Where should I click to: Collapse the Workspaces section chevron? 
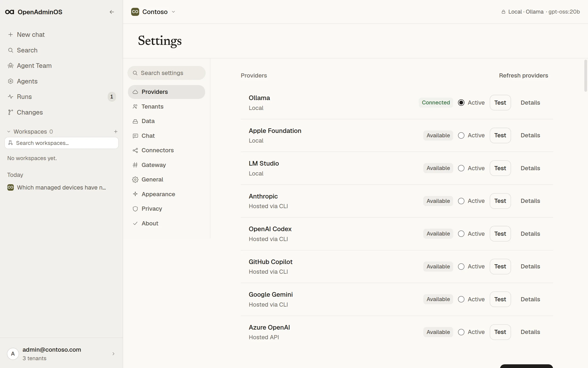9,131
